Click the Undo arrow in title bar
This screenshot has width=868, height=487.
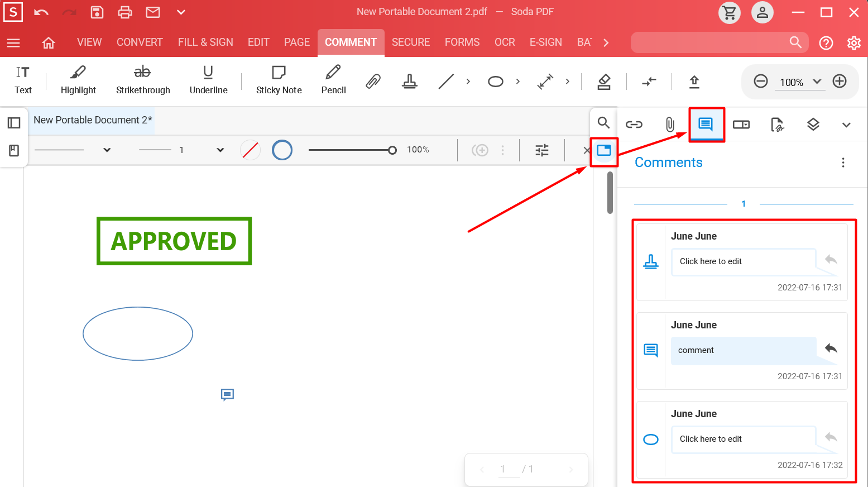41,12
